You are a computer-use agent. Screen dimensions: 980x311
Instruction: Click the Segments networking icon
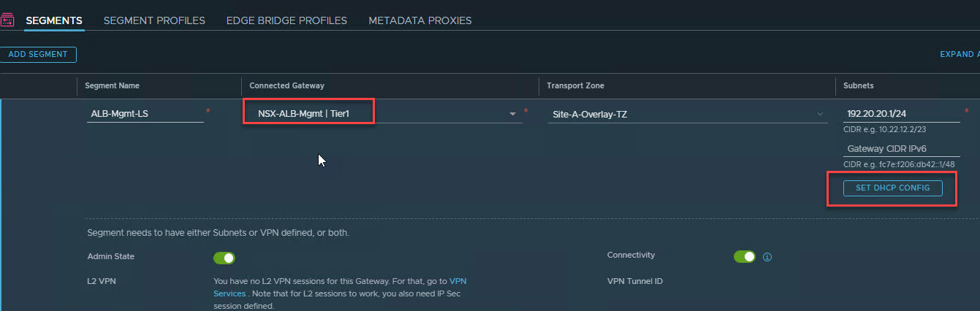[8, 20]
